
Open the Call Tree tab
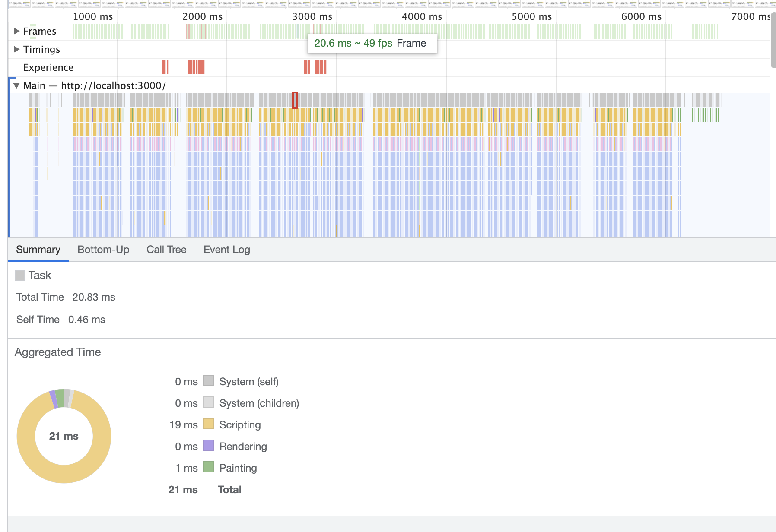(x=166, y=250)
